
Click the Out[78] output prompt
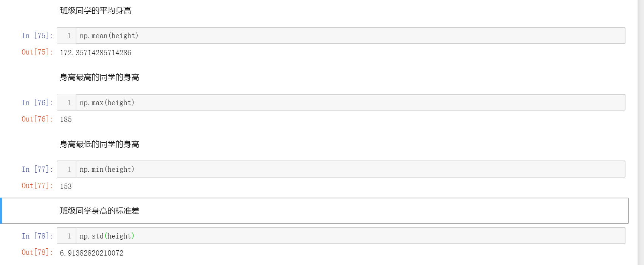coord(37,252)
